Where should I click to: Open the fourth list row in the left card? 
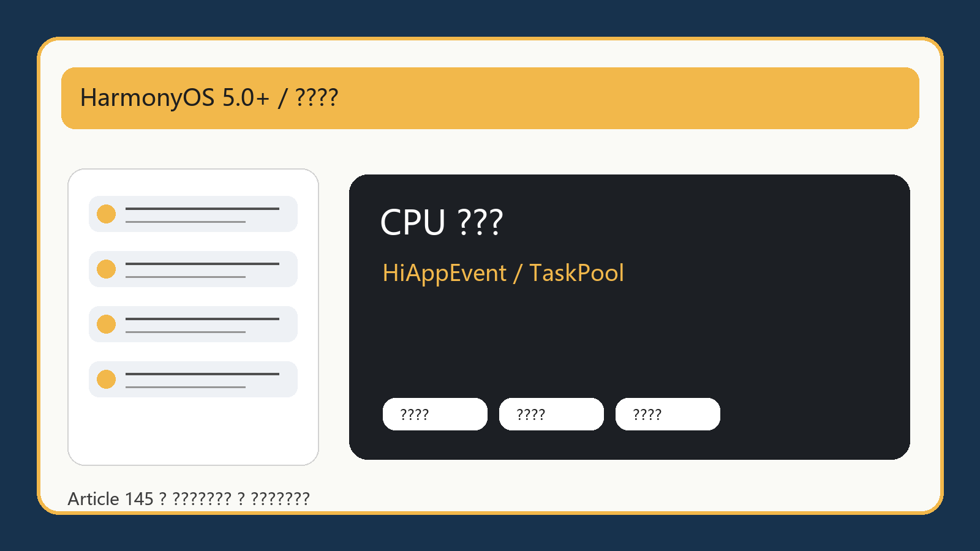point(193,380)
